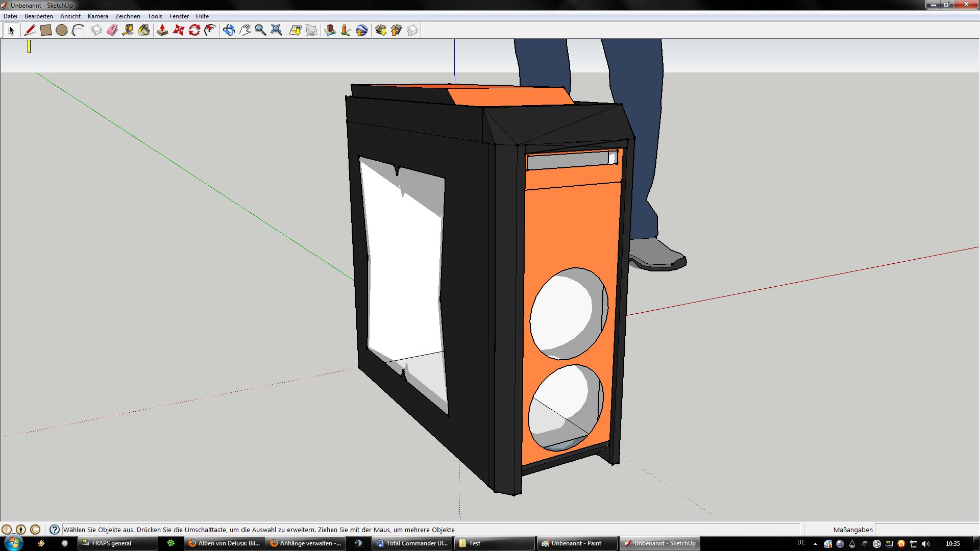
Task: Click Unbenannt - SketchUp taskbar button
Action: click(x=659, y=543)
